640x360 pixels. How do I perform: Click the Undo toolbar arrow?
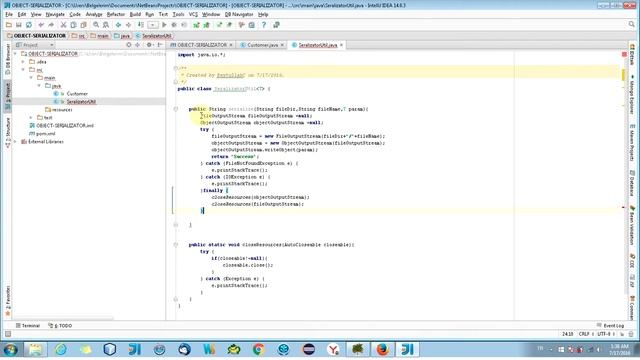pyautogui.click(x=41, y=25)
